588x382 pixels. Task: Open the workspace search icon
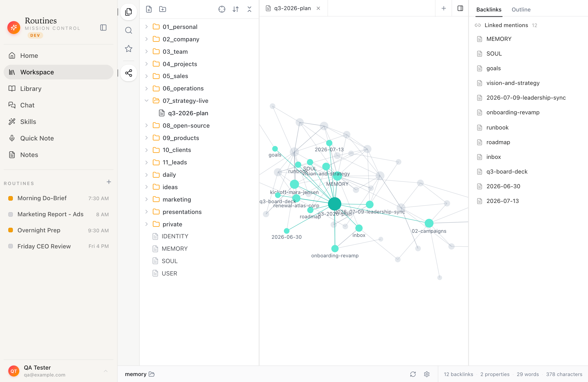coord(128,30)
